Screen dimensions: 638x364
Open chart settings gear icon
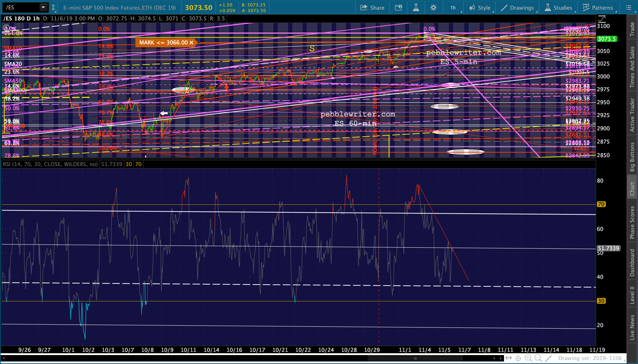click(x=433, y=8)
